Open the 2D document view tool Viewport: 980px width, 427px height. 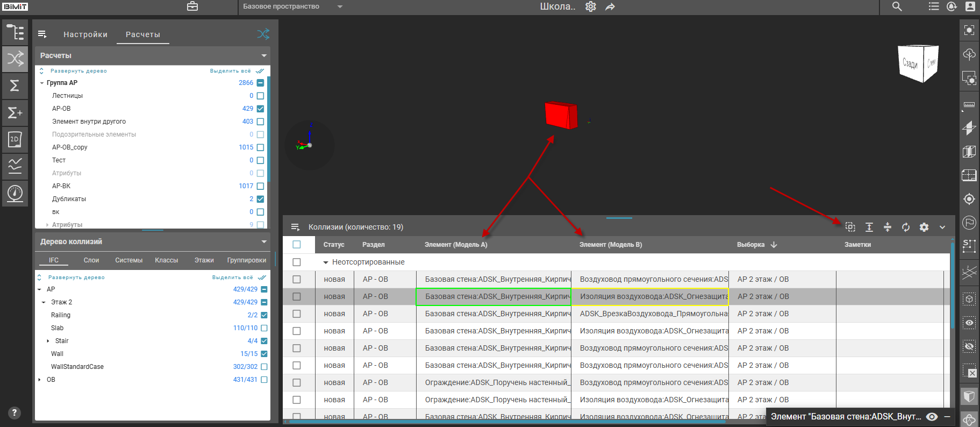[x=15, y=139]
